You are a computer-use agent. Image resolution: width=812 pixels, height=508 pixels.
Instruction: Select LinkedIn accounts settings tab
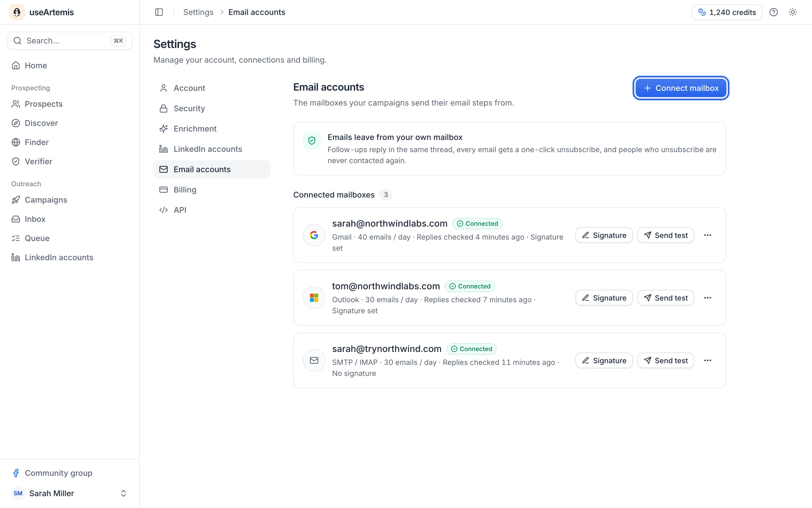click(x=212, y=149)
